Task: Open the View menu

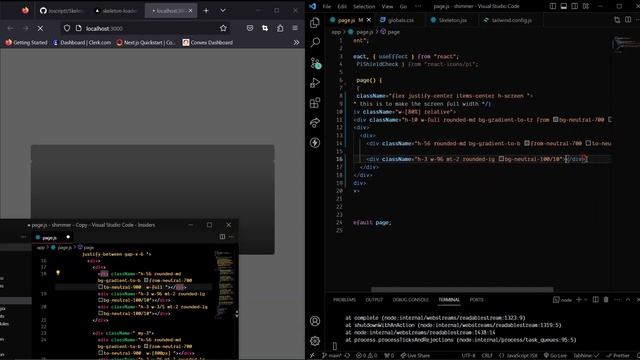Action: point(387,7)
